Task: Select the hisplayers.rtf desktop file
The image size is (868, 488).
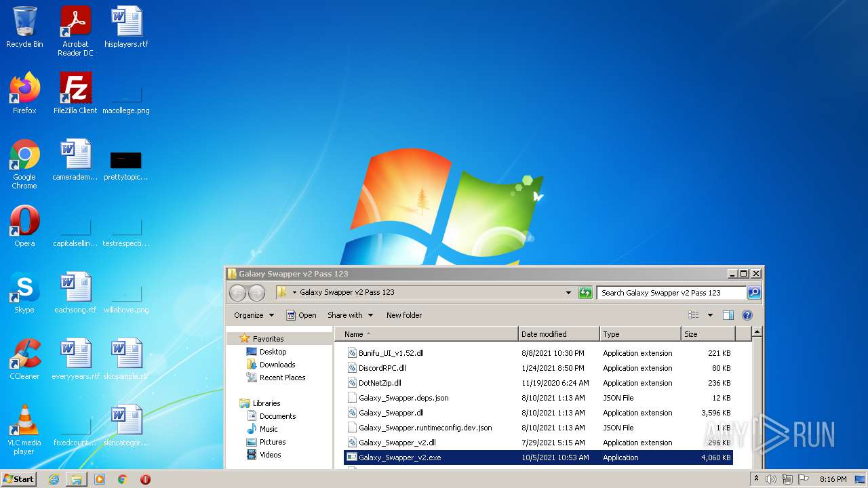Action: [x=126, y=27]
